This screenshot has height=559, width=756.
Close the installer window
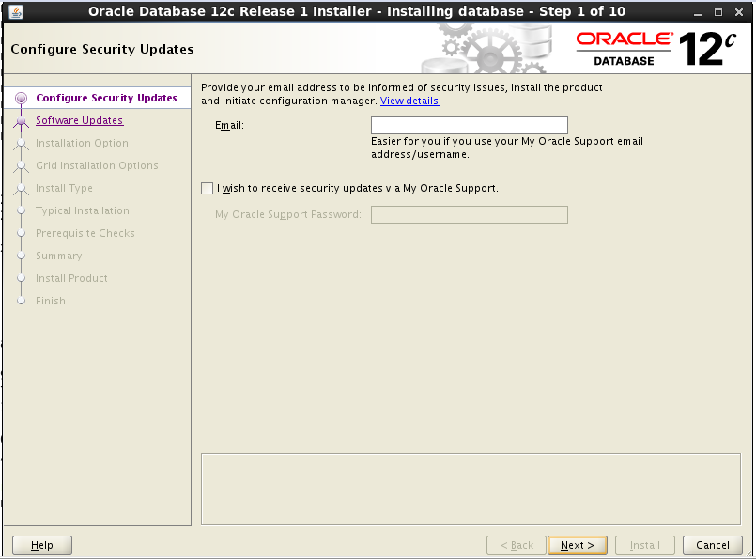coord(739,12)
